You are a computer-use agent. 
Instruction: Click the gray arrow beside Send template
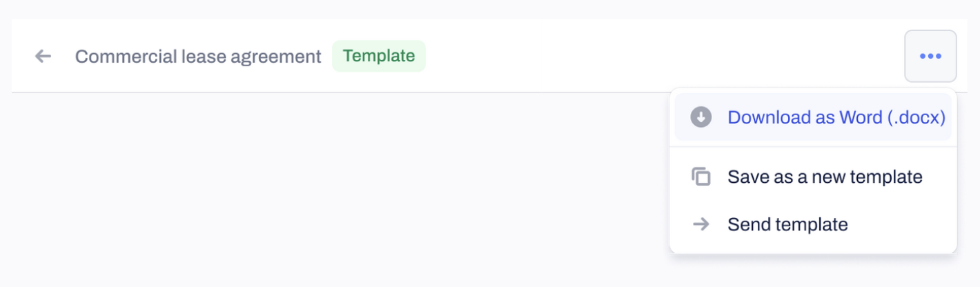coord(701,224)
